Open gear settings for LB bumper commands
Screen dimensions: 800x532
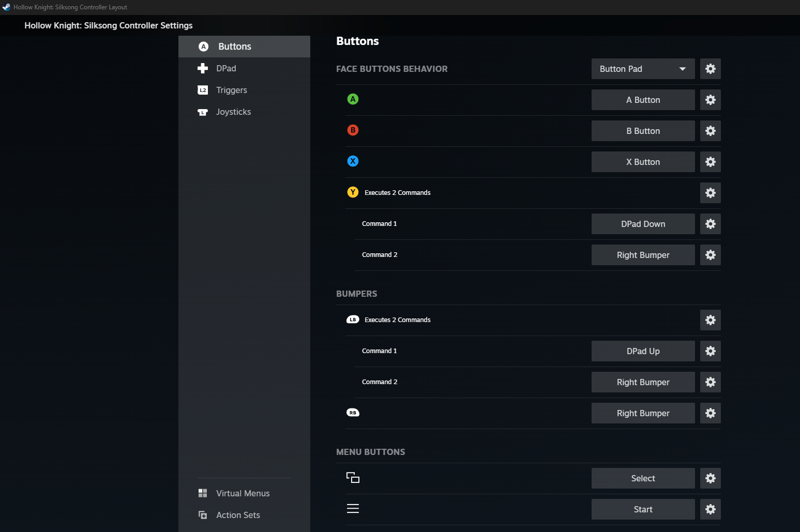(711, 320)
